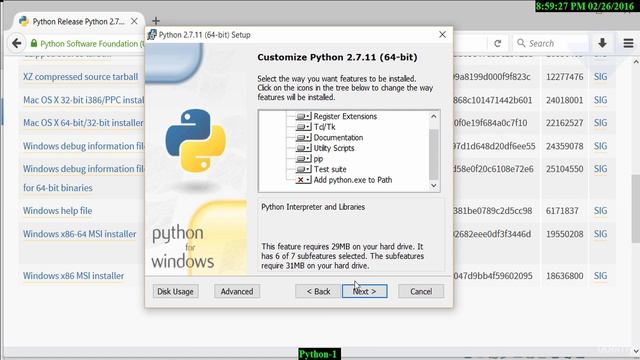This screenshot has width=640, height=360.
Task: Select the Utility Scripts tree row text
Action: [x=333, y=148]
